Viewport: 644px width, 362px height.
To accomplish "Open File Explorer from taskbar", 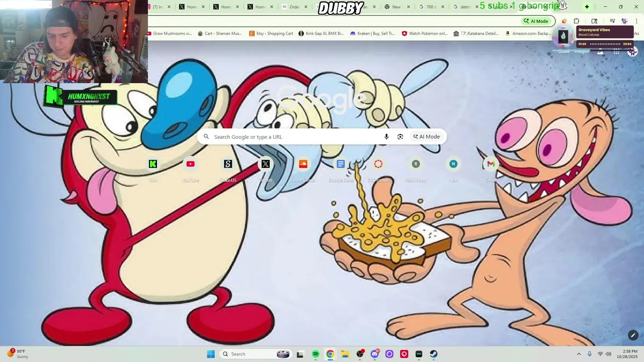I will click(x=345, y=354).
